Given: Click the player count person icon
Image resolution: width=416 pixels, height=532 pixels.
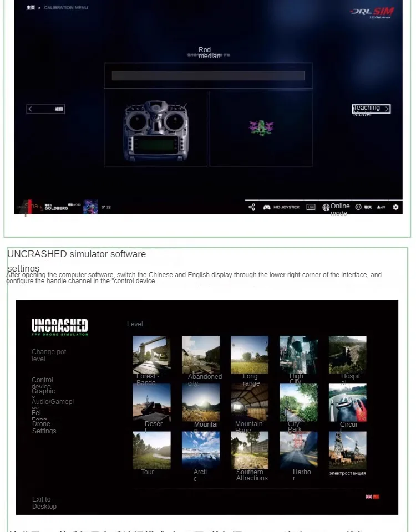Looking at the screenshot, I should pos(379,207).
